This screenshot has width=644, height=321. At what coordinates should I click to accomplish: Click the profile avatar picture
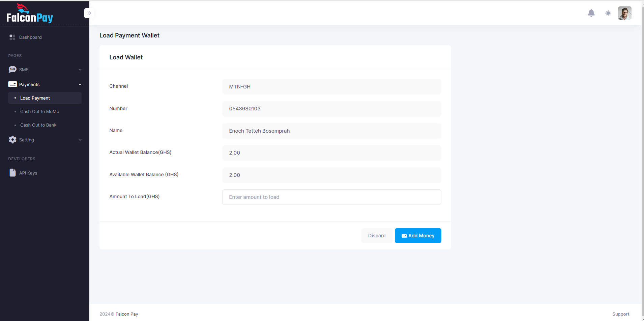(x=624, y=13)
